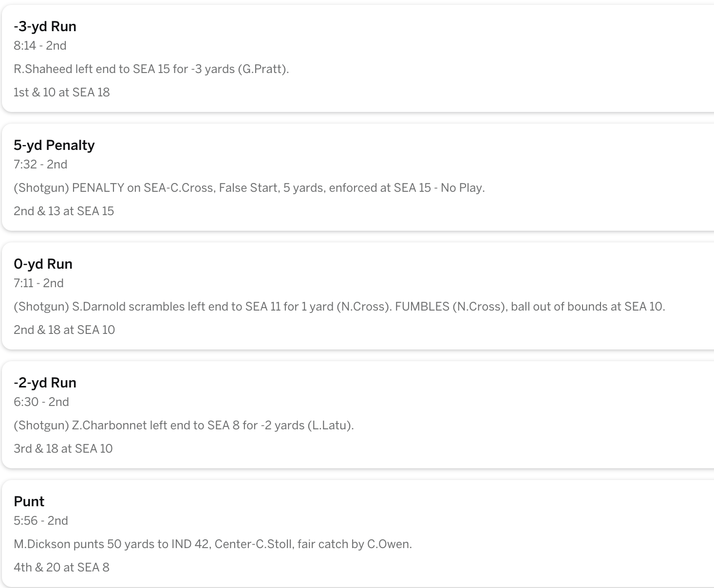Screen dimensions: 714x588
Task: Select the 7:11 - 2nd timestamp
Action: (x=38, y=283)
